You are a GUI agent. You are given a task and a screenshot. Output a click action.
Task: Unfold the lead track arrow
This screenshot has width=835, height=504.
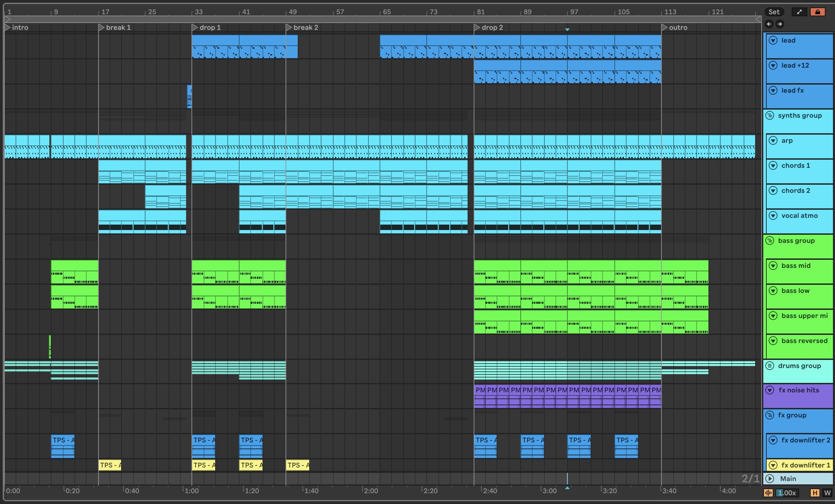coord(773,40)
